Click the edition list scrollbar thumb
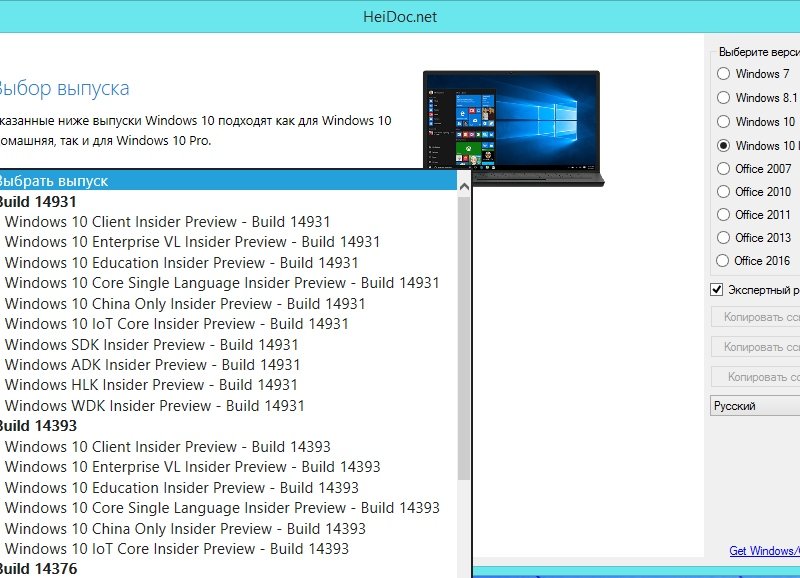Viewport: 800px width, 578px height. click(x=464, y=338)
